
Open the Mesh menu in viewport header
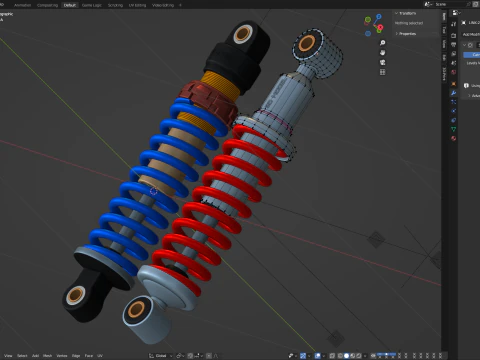47,356
